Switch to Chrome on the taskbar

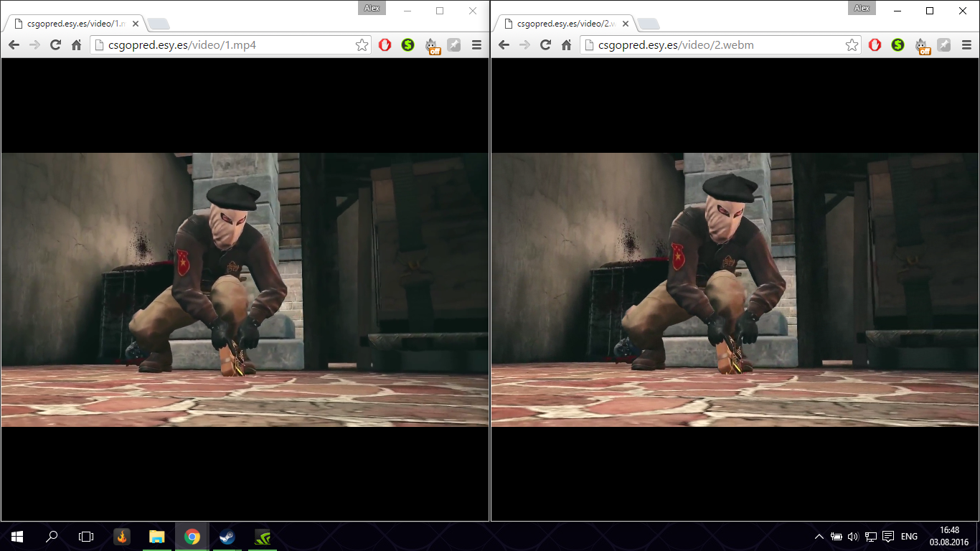tap(192, 537)
